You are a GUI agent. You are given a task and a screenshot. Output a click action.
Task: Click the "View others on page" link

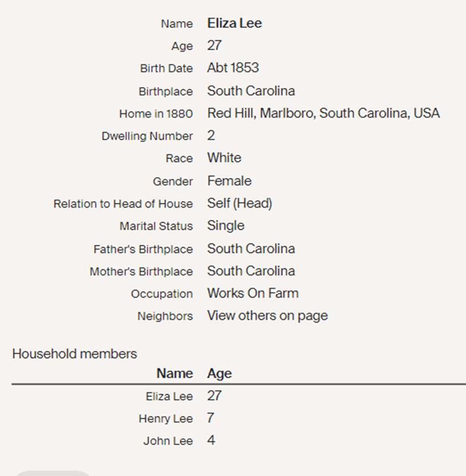[267, 316]
